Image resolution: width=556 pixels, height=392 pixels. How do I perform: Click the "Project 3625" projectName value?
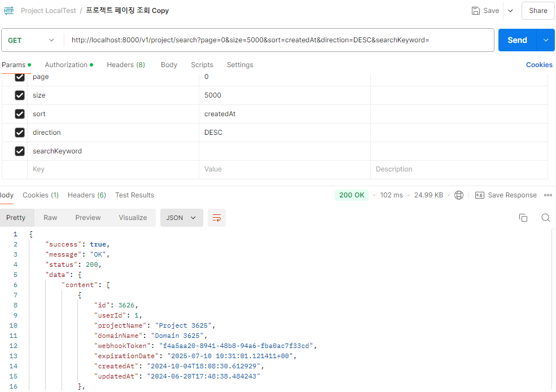click(x=183, y=325)
